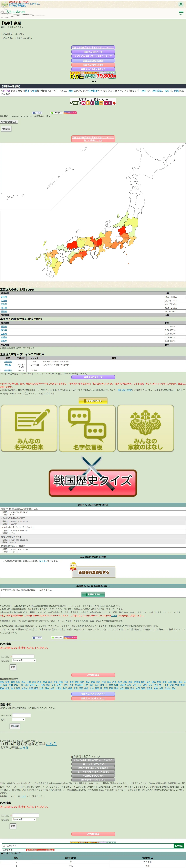The image size is (186, 868).
Task: Open the hamburger menu icon
Action: tap(181, 12)
